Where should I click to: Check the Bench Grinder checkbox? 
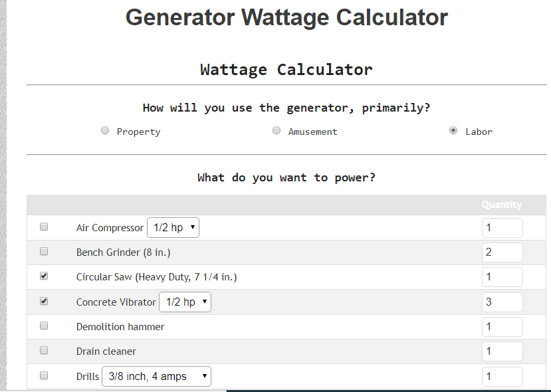pos(44,252)
